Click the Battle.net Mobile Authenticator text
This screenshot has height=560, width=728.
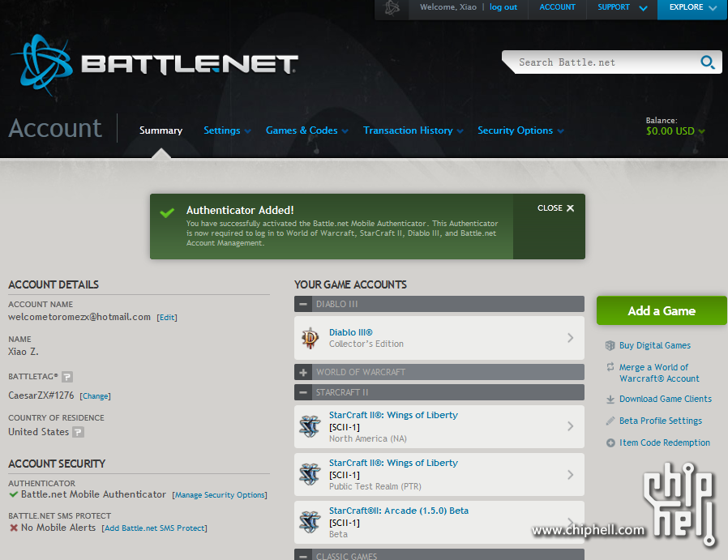click(x=93, y=494)
